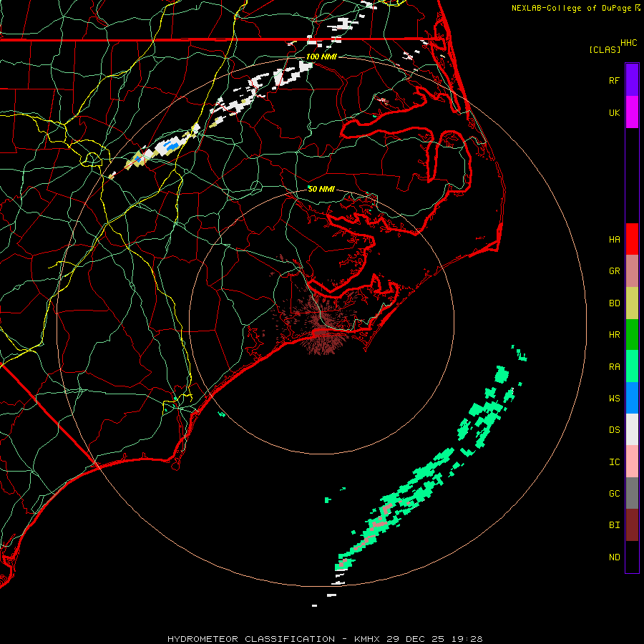
Task: Click the long green rain band offshore southeast
Action: [419, 481]
